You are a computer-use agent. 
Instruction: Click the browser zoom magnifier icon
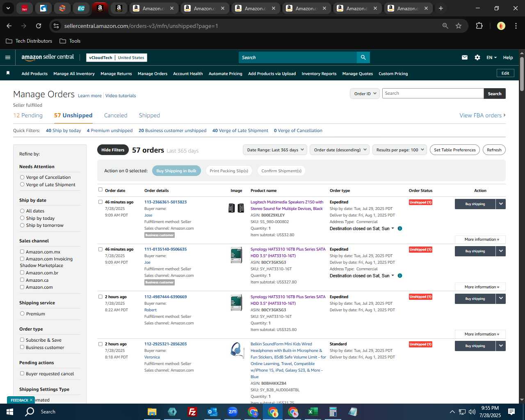(445, 26)
